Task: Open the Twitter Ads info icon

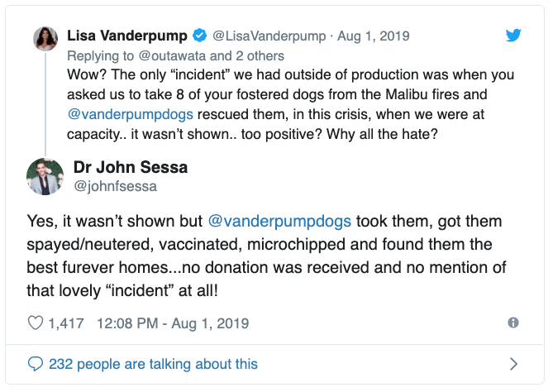Action: pos(513,323)
